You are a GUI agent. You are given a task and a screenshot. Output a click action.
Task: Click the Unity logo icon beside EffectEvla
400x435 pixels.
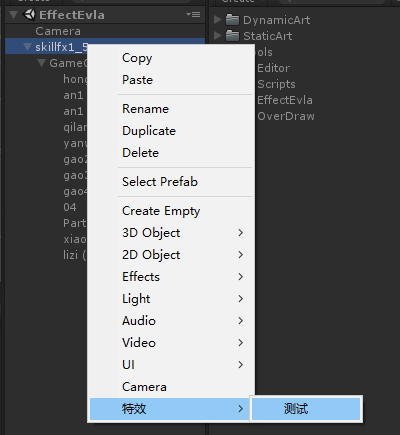click(29, 14)
